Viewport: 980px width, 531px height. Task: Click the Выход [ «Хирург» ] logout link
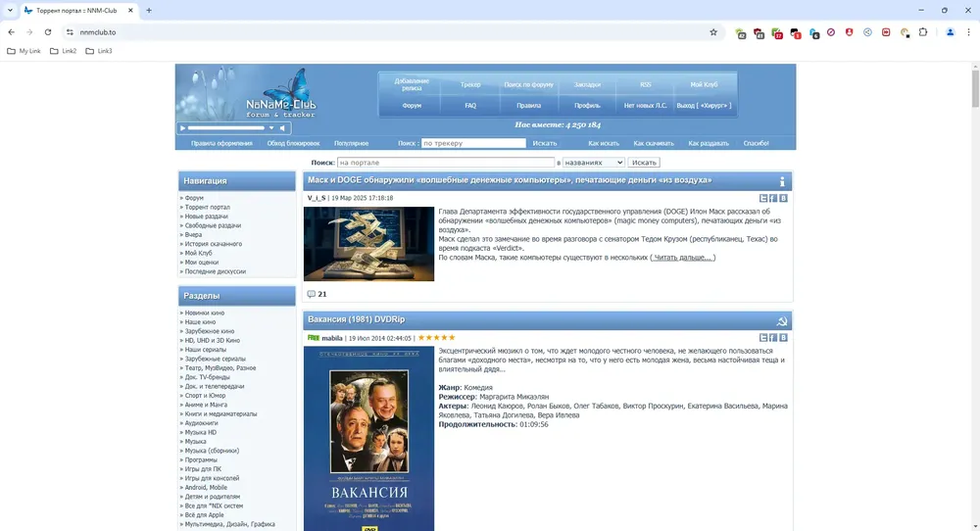click(x=704, y=106)
